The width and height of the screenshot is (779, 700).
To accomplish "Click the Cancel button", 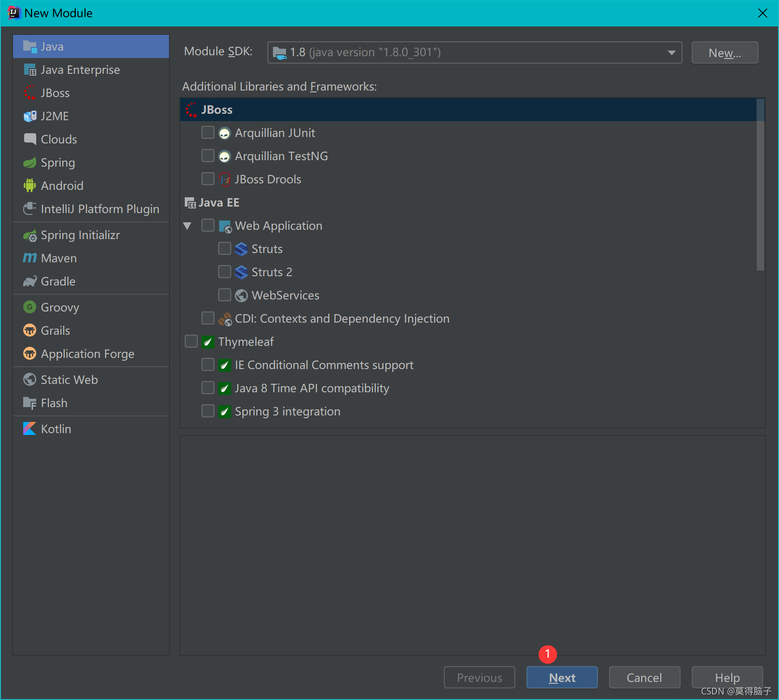I will (644, 678).
